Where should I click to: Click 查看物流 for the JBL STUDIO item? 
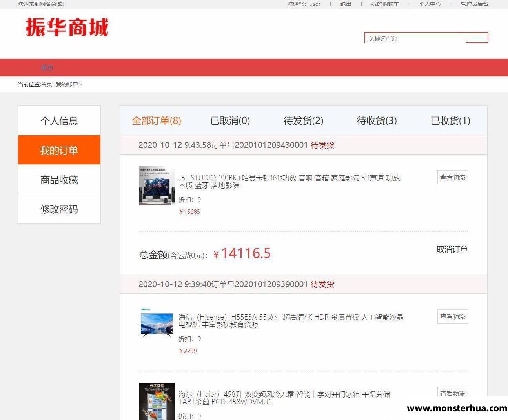[453, 177]
